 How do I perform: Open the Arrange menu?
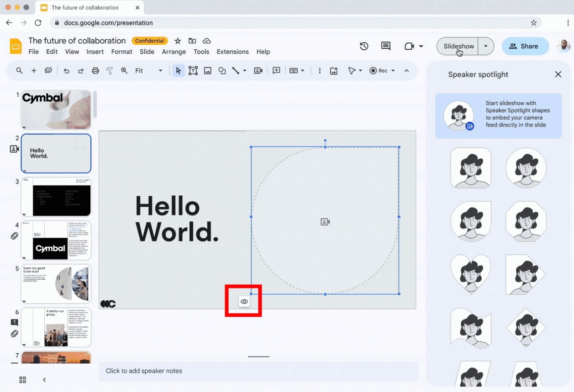(174, 52)
